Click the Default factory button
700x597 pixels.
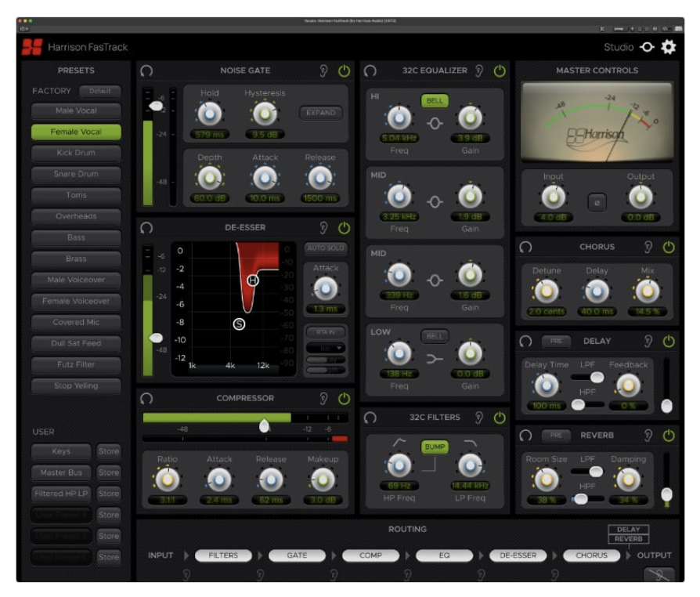click(x=100, y=91)
